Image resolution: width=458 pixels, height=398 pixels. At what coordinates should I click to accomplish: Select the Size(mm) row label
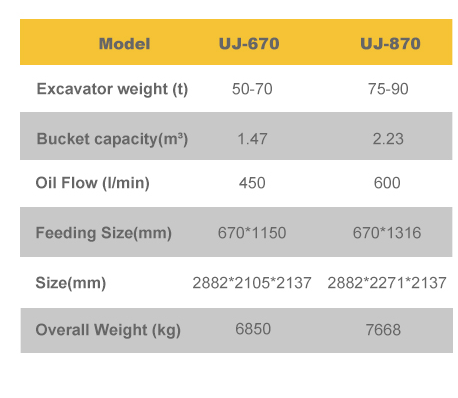[71, 283]
